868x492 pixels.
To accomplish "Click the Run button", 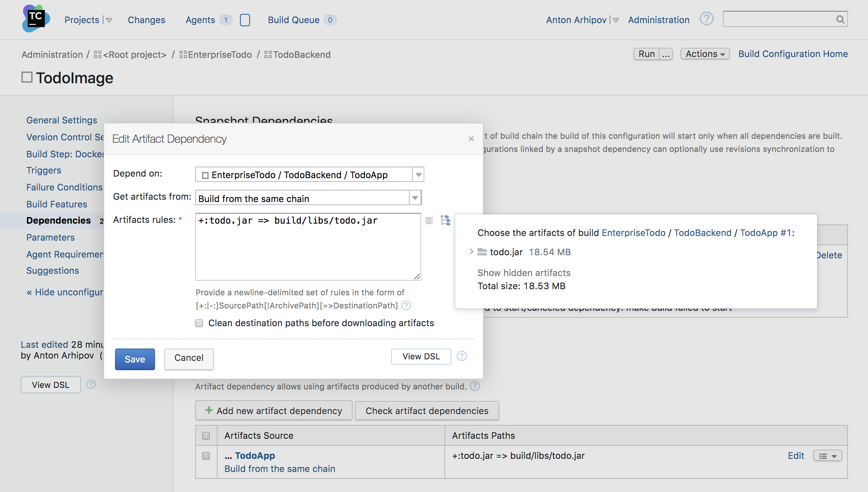I will click(647, 54).
